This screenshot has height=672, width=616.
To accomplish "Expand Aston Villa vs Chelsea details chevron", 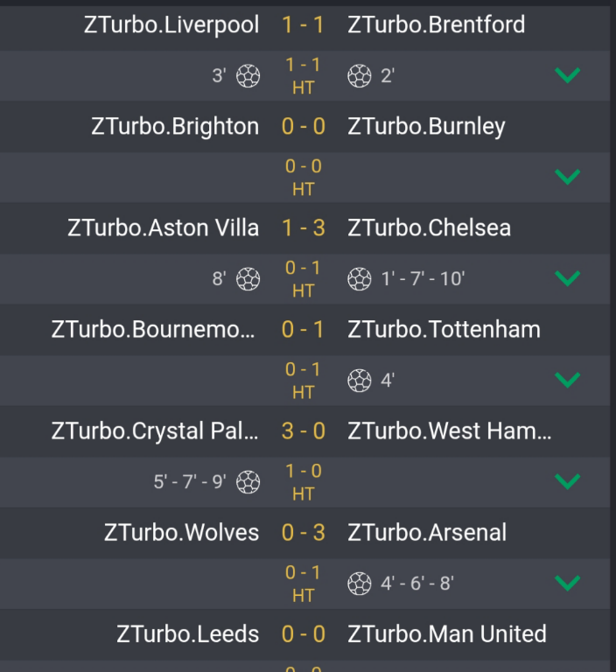I will [568, 279].
